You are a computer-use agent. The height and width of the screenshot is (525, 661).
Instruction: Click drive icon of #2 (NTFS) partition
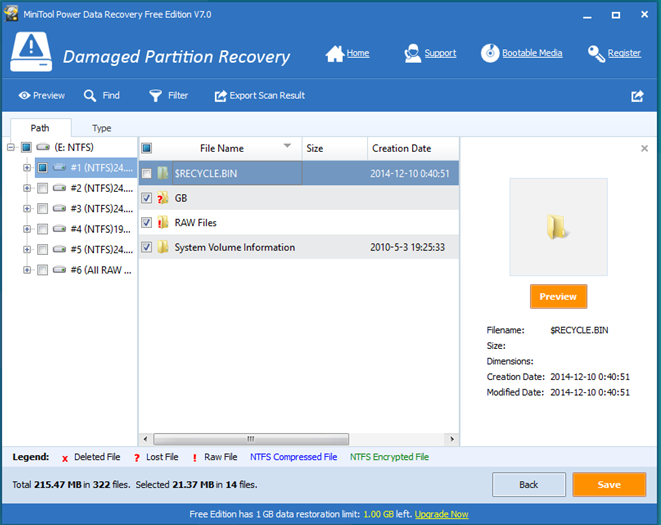[x=59, y=188]
